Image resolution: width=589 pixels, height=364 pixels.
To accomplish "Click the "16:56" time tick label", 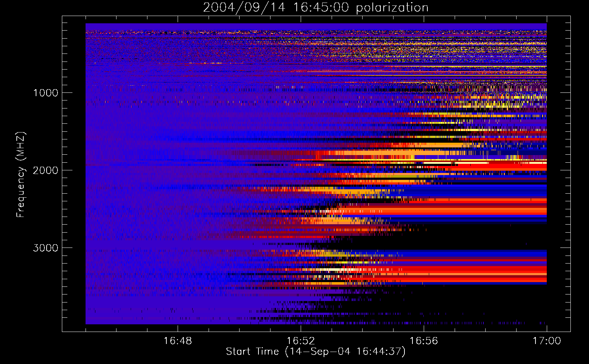I will pos(424,341).
